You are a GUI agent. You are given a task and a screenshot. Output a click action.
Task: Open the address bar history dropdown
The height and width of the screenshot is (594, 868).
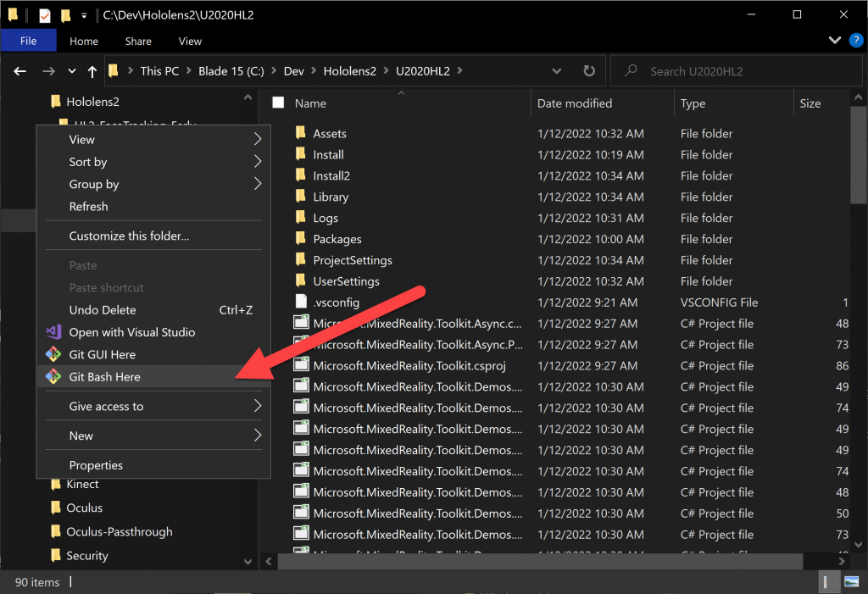(556, 71)
